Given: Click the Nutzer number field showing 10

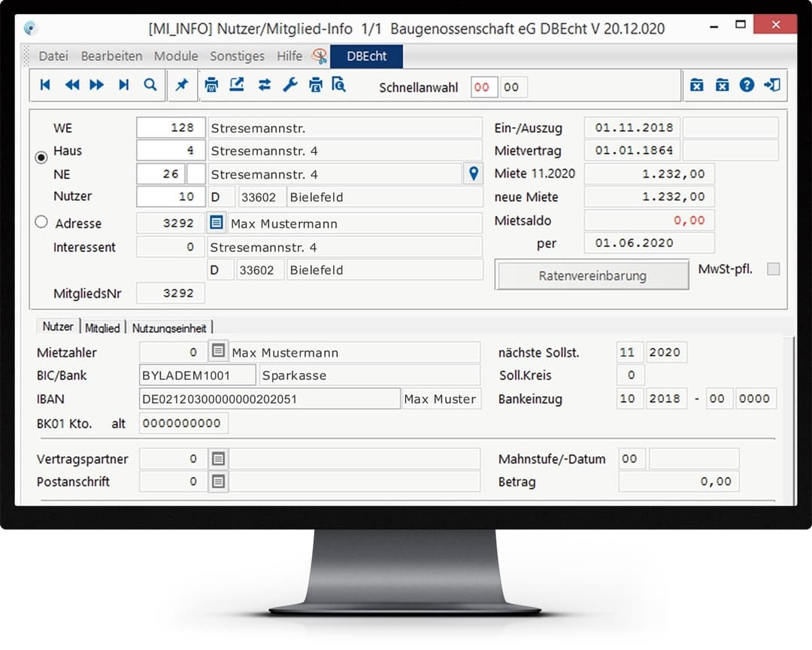Looking at the screenshot, I should 171,197.
